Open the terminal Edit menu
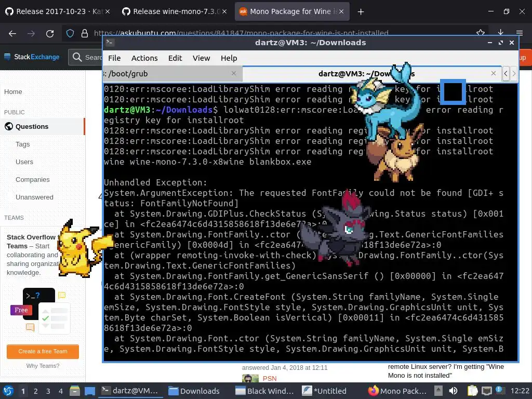Screen dimensions: 532x399 175,58
